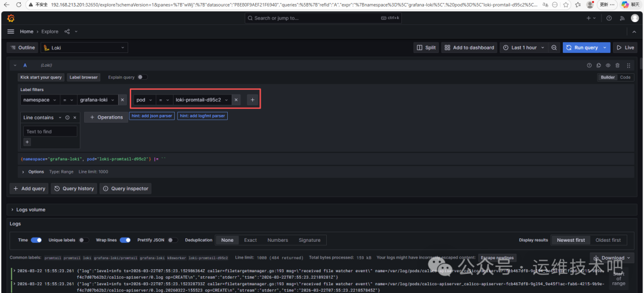This screenshot has width=644, height=293.
Task: Open the browser profile icon
Action: [590, 5]
